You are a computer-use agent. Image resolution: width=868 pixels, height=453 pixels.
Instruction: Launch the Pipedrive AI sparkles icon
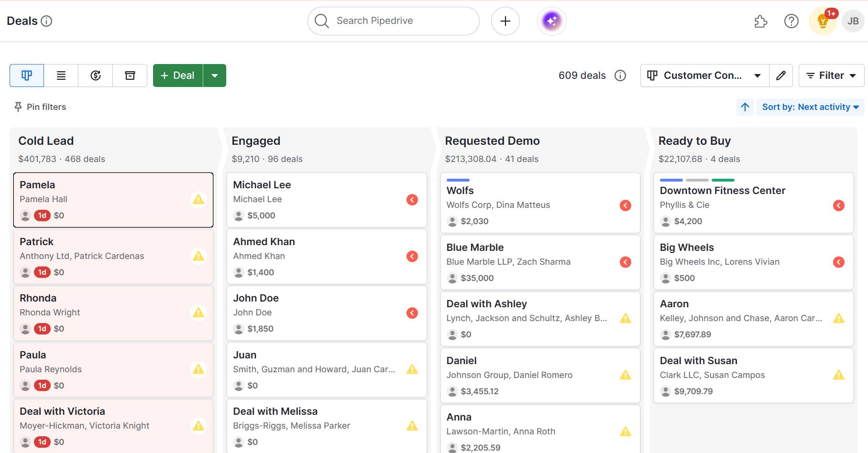551,21
